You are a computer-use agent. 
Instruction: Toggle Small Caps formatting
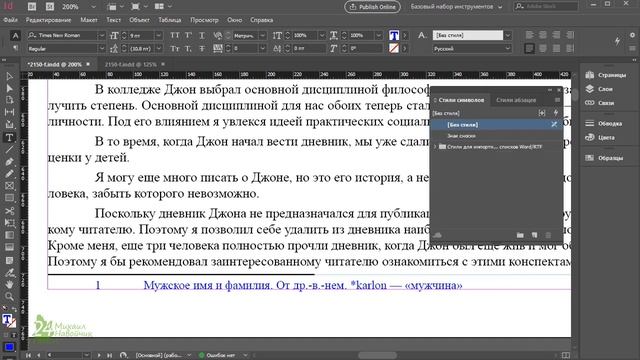[x=175, y=49]
